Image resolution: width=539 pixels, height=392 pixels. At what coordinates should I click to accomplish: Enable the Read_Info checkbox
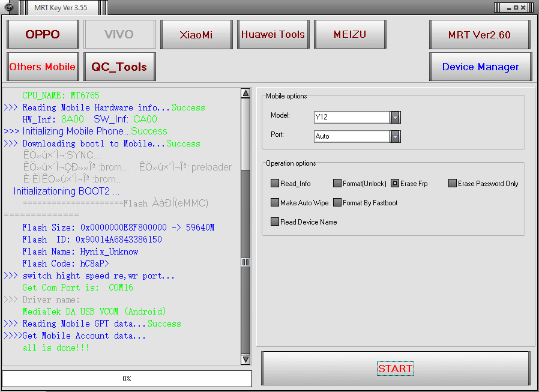point(275,183)
